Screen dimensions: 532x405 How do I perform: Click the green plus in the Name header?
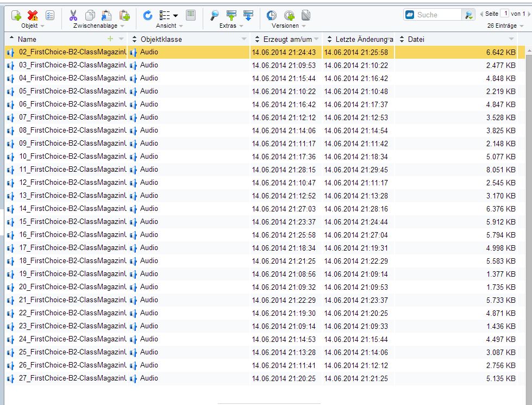point(110,39)
